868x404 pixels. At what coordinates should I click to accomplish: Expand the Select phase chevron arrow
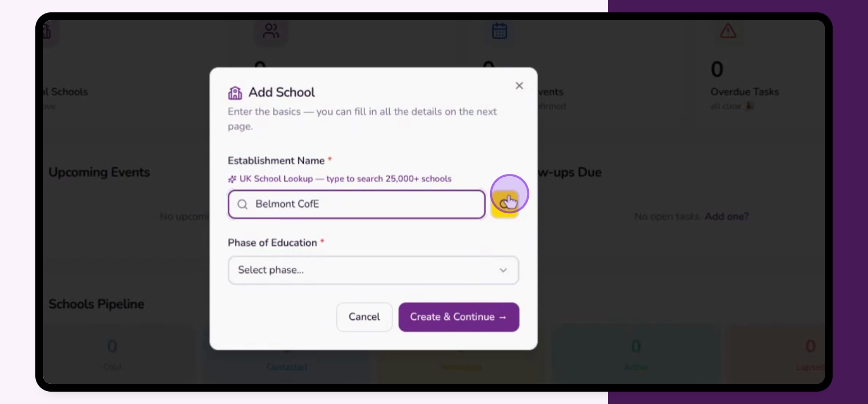pos(503,270)
